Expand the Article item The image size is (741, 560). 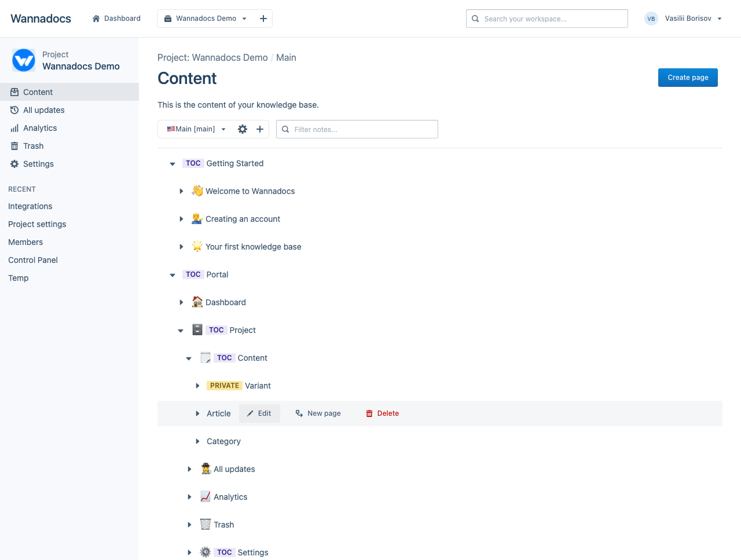tap(197, 413)
